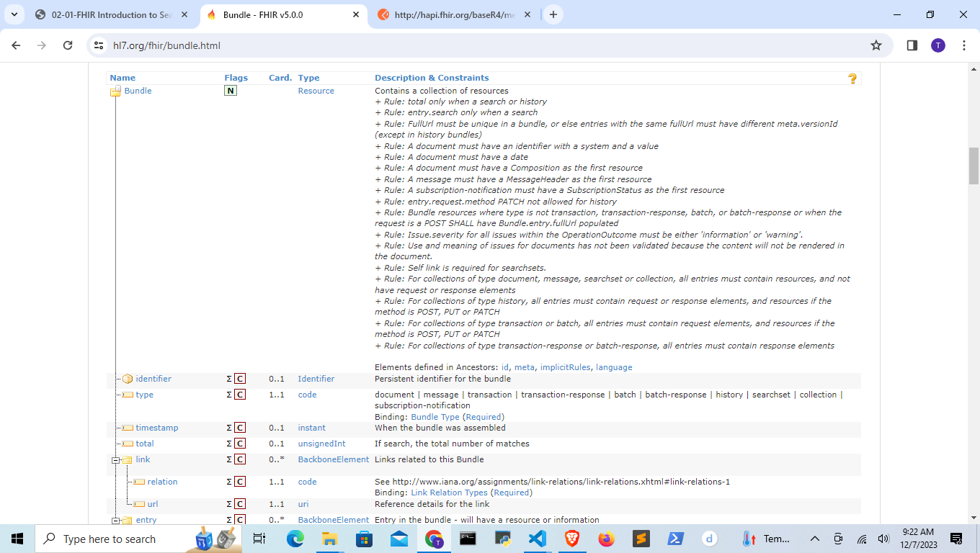This screenshot has width=980, height=553.
Task: Click the C constraint flag in the total row
Action: pyautogui.click(x=240, y=444)
